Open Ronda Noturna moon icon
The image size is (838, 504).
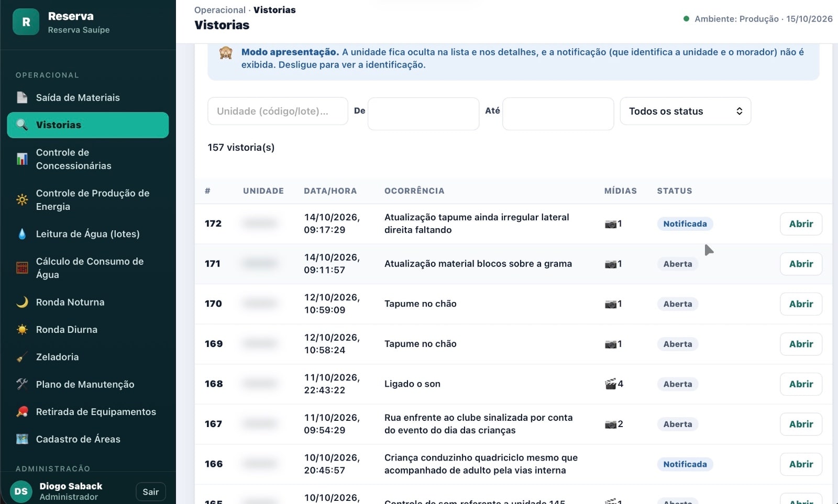pos(22,302)
